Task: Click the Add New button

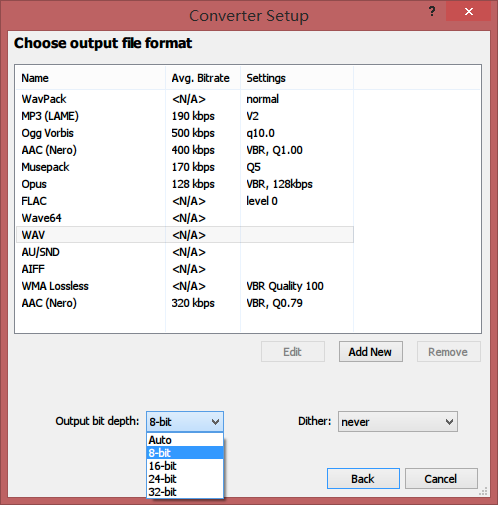Action: tap(371, 352)
